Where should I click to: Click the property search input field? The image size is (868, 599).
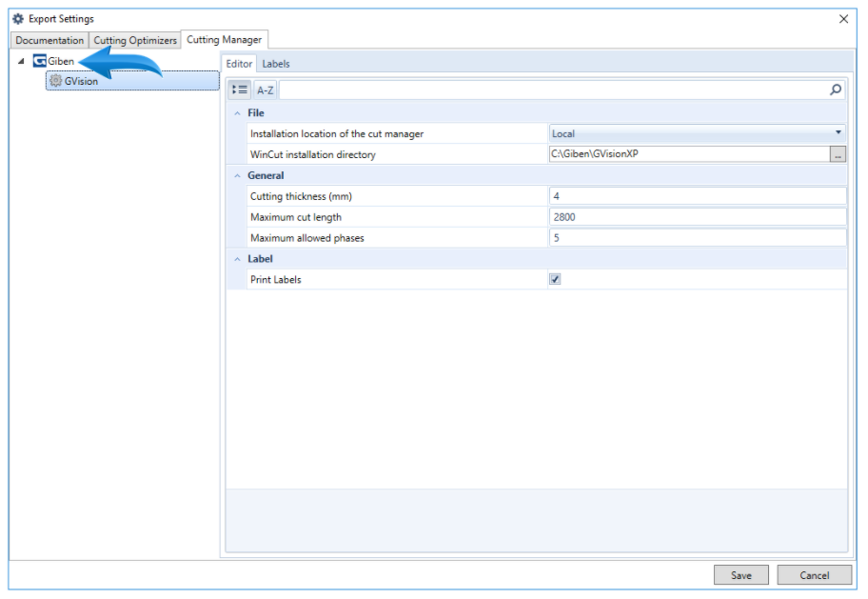tap(554, 90)
